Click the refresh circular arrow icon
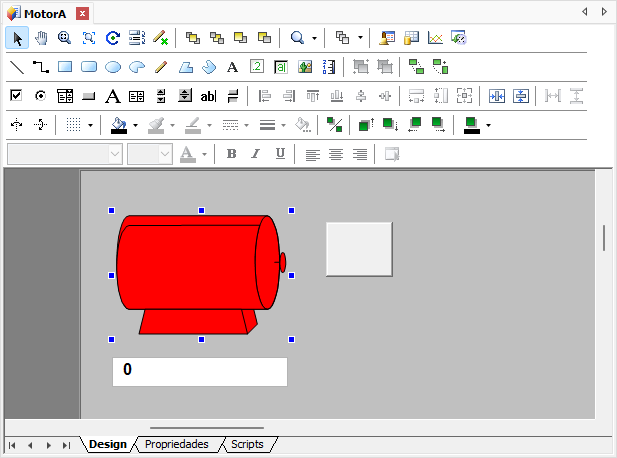 [x=113, y=38]
